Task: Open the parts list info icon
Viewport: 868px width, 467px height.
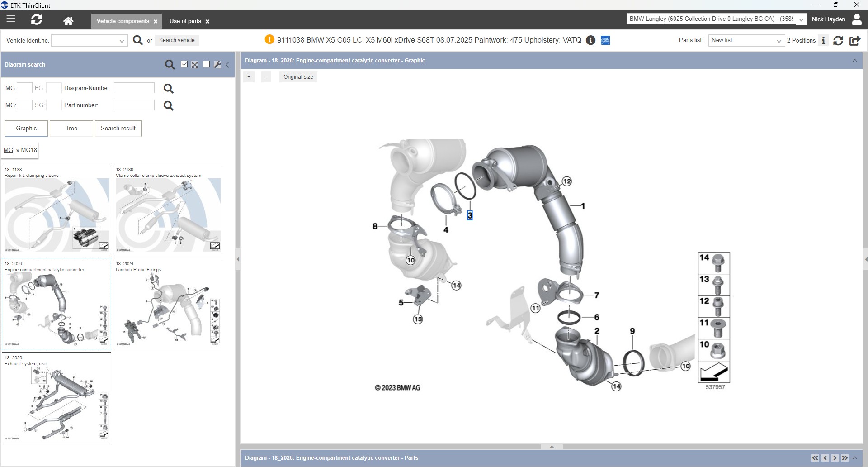Action: click(x=823, y=40)
